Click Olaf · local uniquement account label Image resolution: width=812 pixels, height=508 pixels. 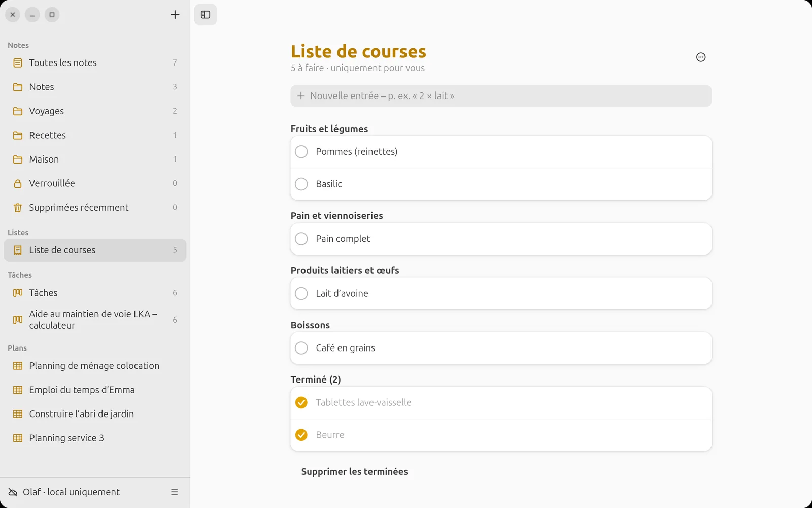(71, 492)
